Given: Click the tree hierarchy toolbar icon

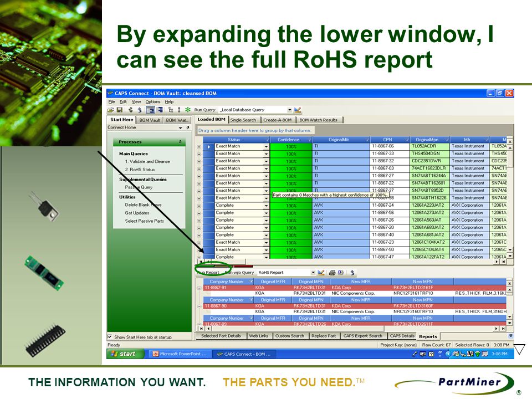Looking at the screenshot, I should click(170, 110).
